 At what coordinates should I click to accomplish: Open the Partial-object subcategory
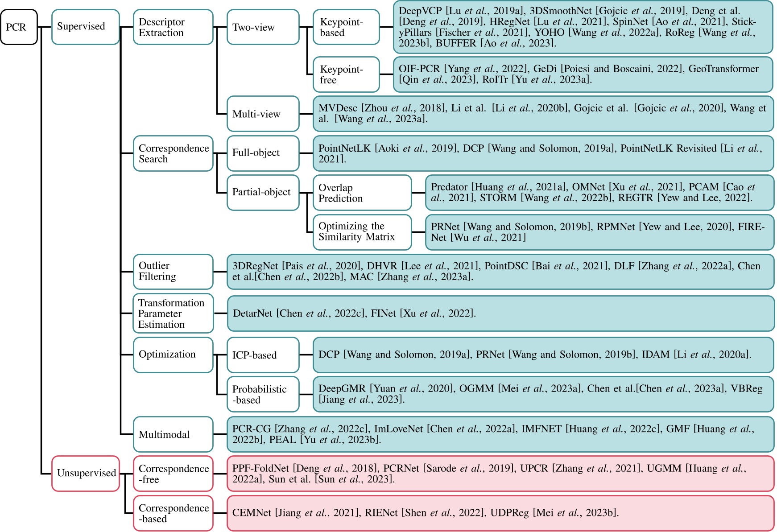pos(263,192)
